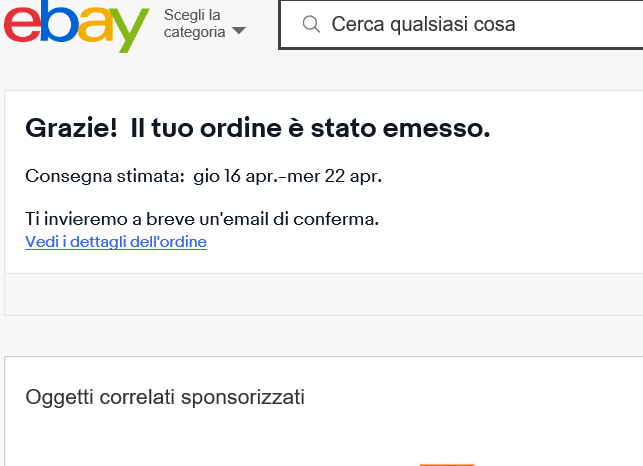Click the 'Oggetti correlati sponsorizzati' heading

165,397
